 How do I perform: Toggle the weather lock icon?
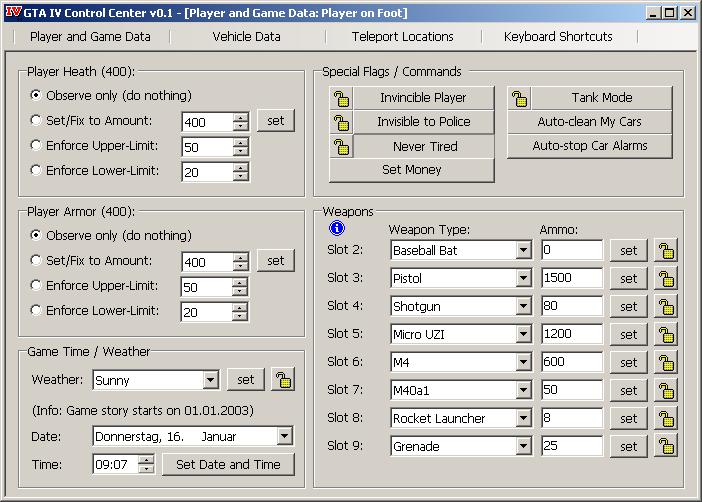tap(284, 380)
